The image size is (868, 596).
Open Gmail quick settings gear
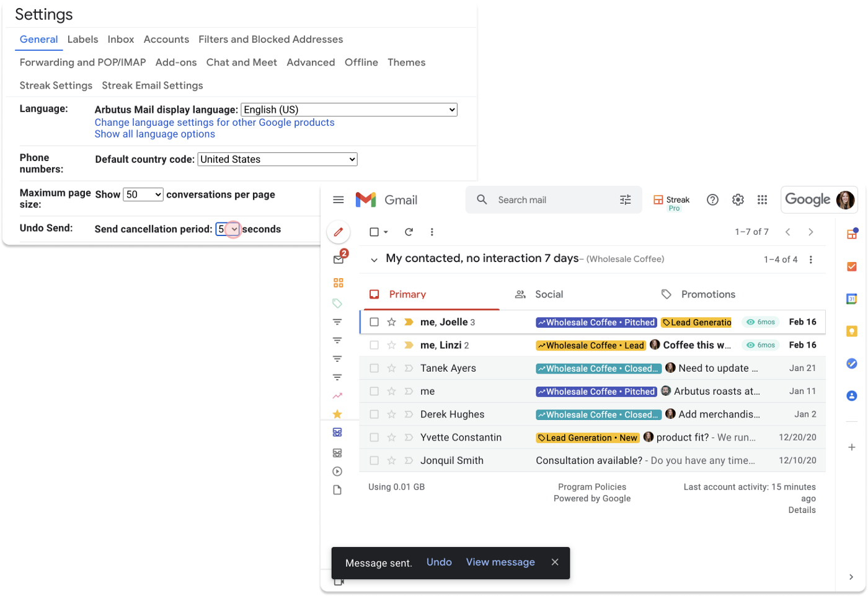(737, 199)
